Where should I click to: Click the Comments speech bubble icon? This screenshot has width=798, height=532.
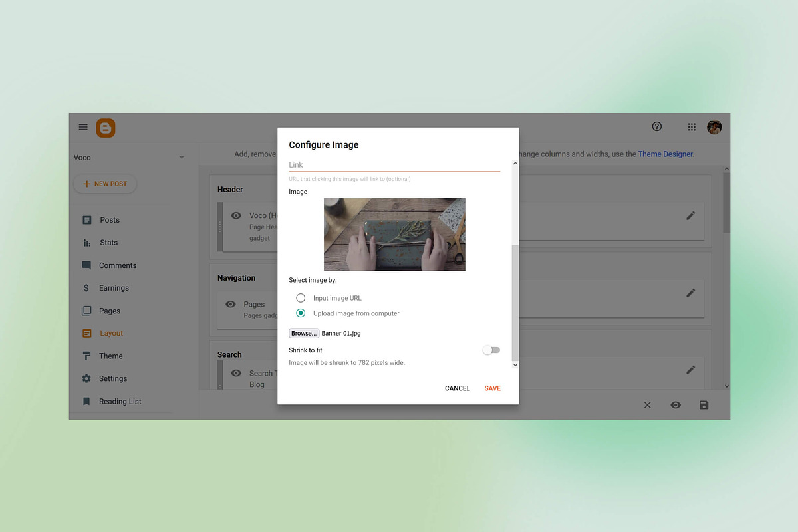[86, 265]
